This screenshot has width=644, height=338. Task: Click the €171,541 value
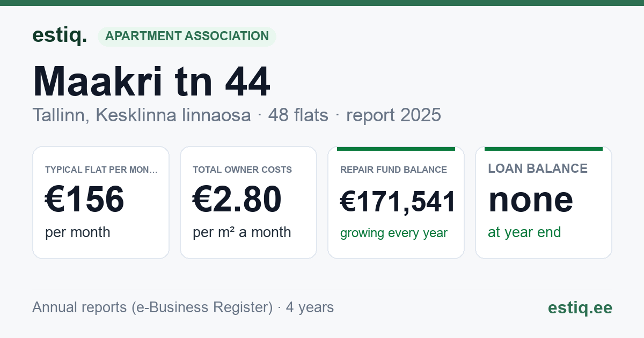398,202
